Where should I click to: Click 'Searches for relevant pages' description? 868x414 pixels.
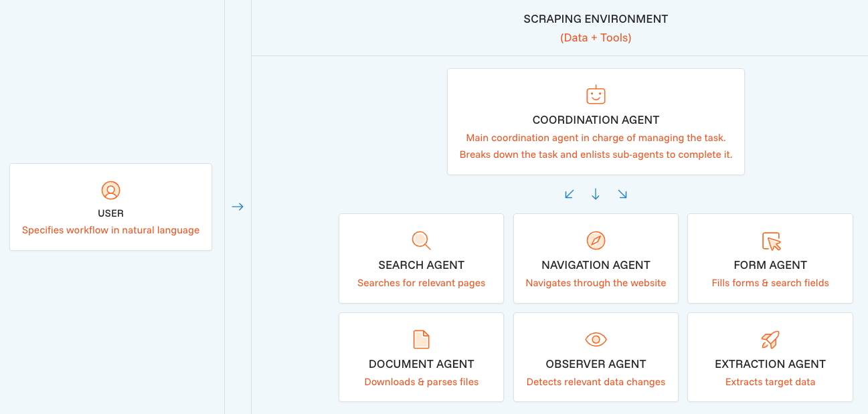[421, 283]
